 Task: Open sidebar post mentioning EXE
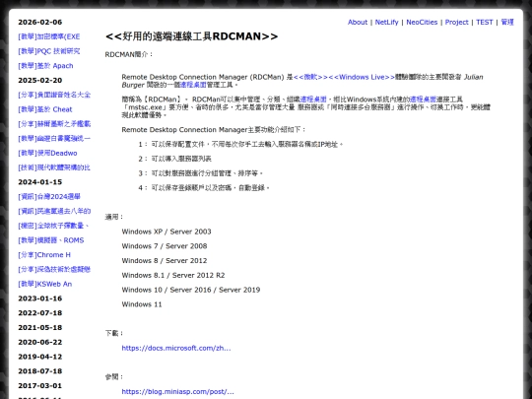[49, 36]
